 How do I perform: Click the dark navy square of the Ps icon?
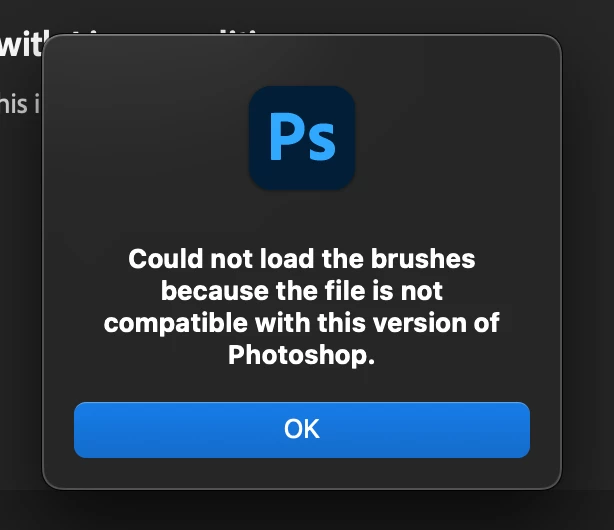tap(302, 137)
